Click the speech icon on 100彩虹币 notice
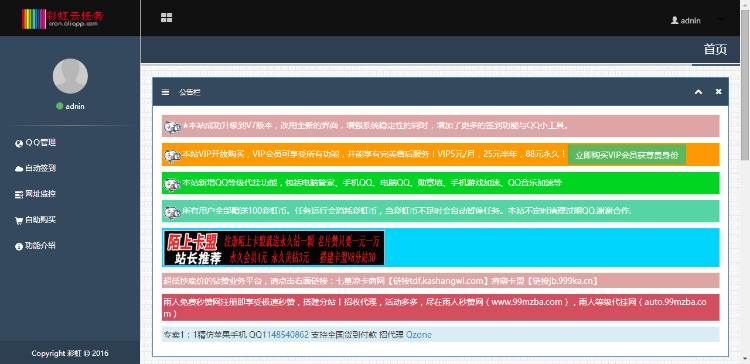750x364 pixels. point(172,212)
